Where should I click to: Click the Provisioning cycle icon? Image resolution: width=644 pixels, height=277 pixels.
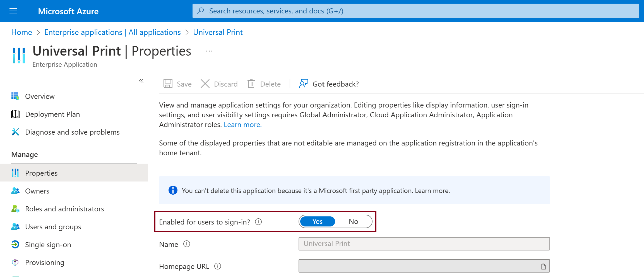[x=15, y=262]
